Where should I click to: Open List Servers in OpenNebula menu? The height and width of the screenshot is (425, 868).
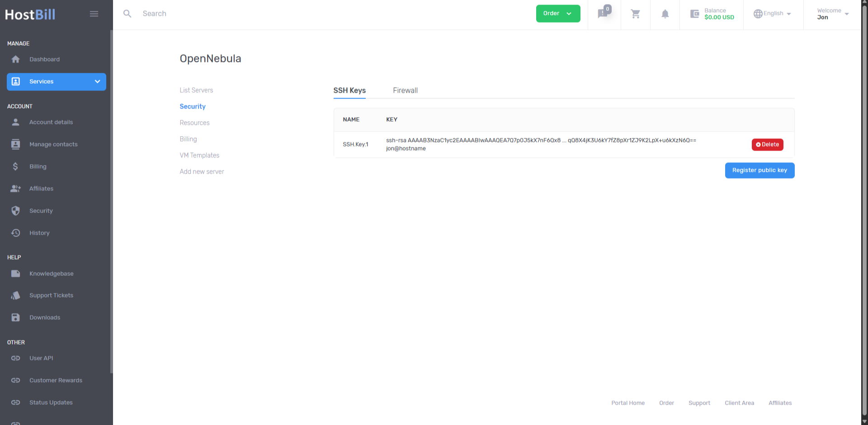coord(196,90)
